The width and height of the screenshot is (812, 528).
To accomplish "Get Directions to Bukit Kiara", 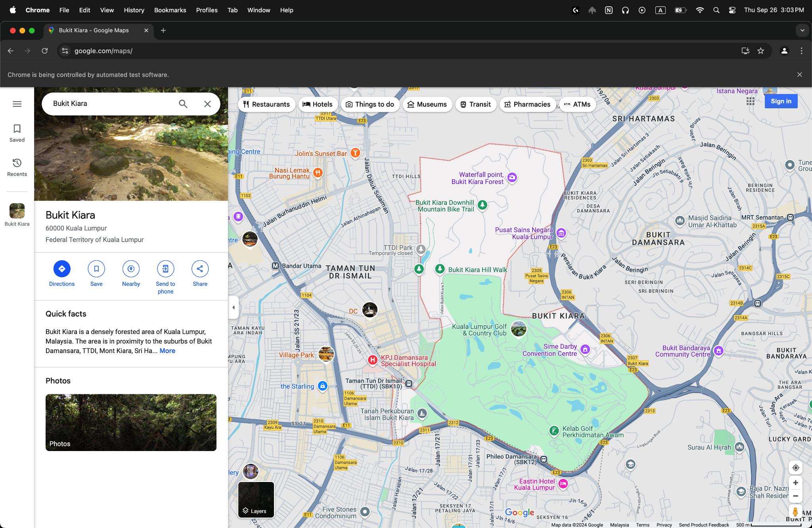I will coord(62,274).
